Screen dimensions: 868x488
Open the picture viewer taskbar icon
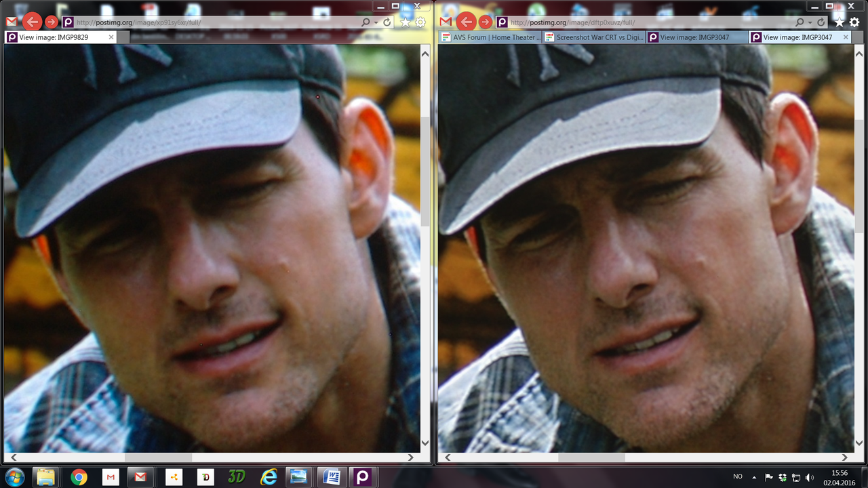coord(297,477)
